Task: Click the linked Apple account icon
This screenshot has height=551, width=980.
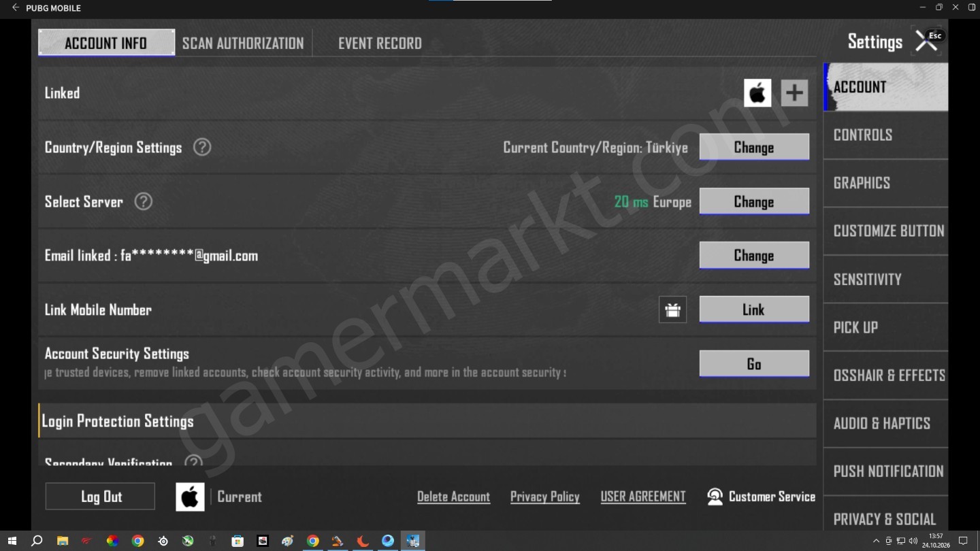Action: coord(757,93)
